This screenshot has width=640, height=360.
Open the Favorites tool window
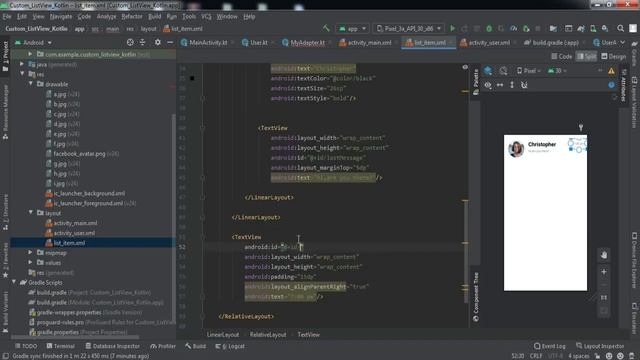pos(5,260)
